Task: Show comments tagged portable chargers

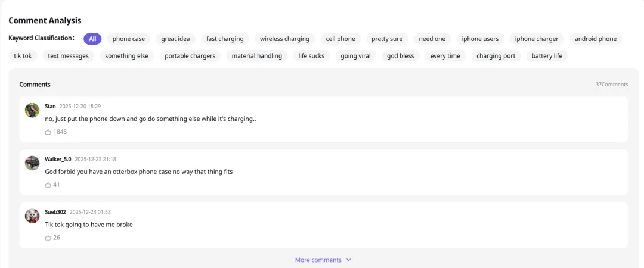Action: click(190, 55)
